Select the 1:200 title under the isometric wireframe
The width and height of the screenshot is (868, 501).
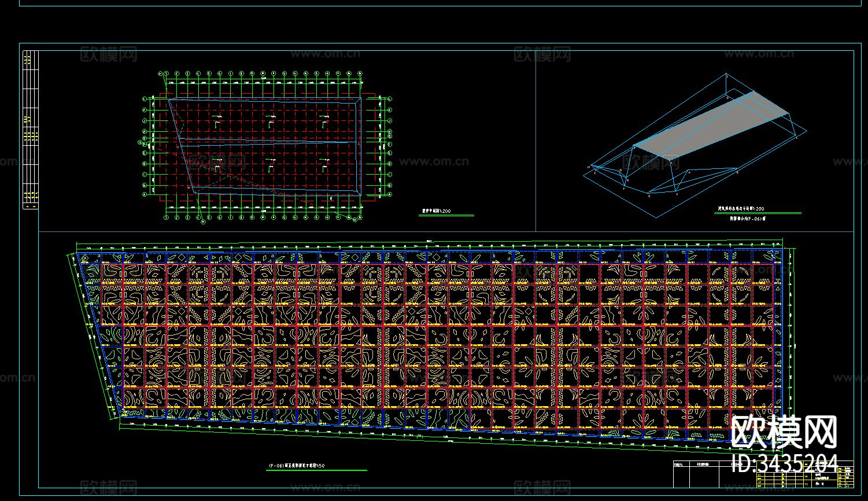(x=741, y=209)
